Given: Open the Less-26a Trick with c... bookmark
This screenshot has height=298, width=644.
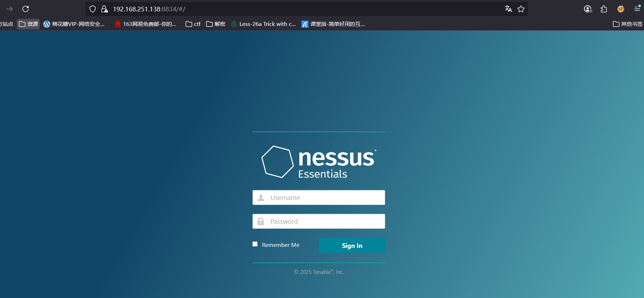Looking at the screenshot, I should [263, 24].
